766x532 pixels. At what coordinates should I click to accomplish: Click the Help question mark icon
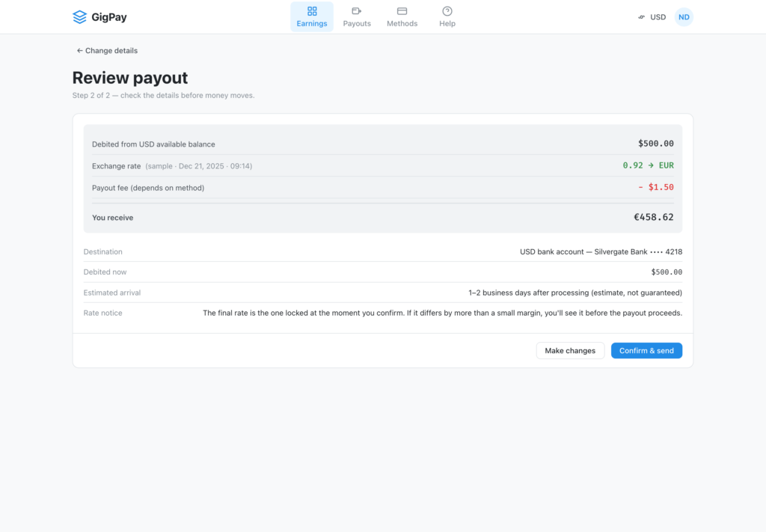coord(447,11)
